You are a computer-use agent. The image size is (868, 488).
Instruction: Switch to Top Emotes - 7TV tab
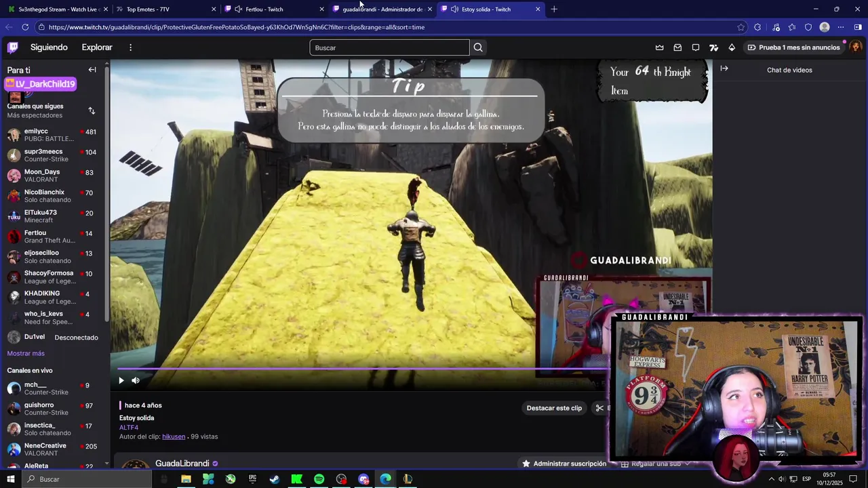(x=165, y=9)
